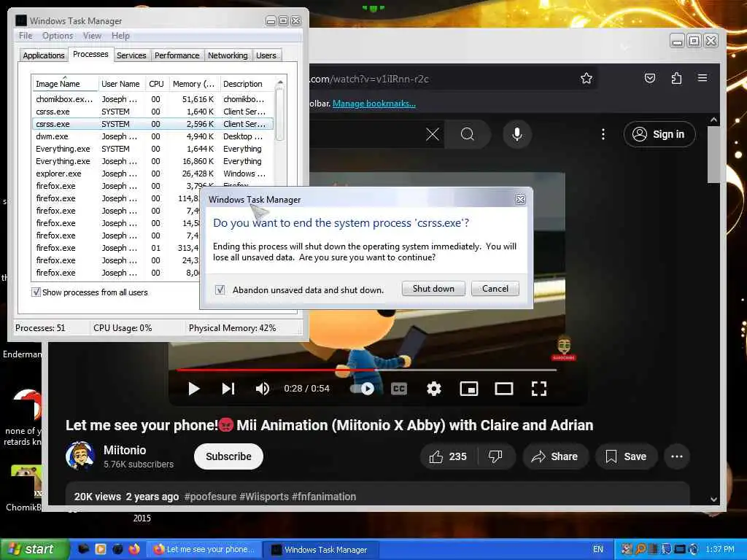Bookmark this page with the star icon
Image resolution: width=747 pixels, height=560 pixels.
pos(587,78)
